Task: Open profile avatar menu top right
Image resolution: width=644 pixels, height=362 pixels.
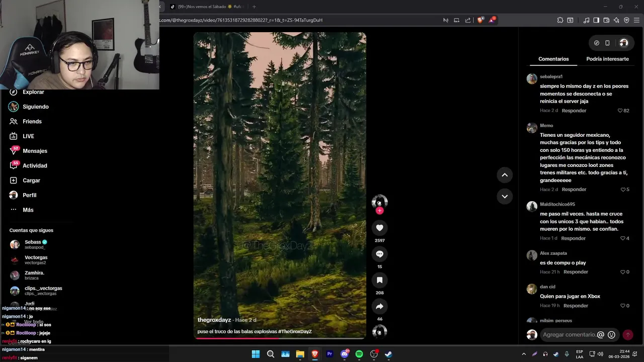Action: tap(624, 43)
